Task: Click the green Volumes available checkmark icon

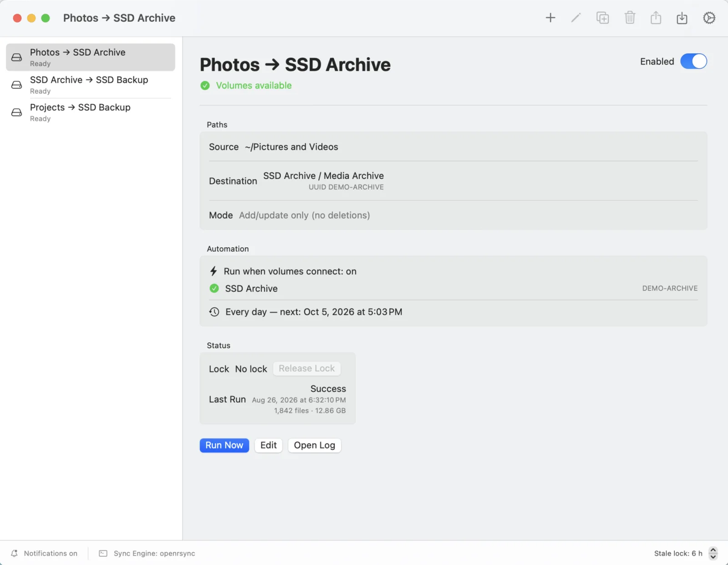Action: (x=205, y=86)
